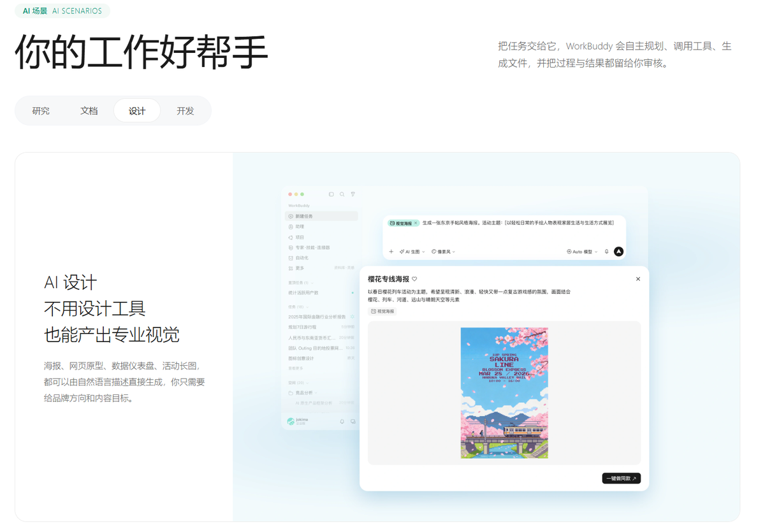Click the green window maximize dot

302,194
